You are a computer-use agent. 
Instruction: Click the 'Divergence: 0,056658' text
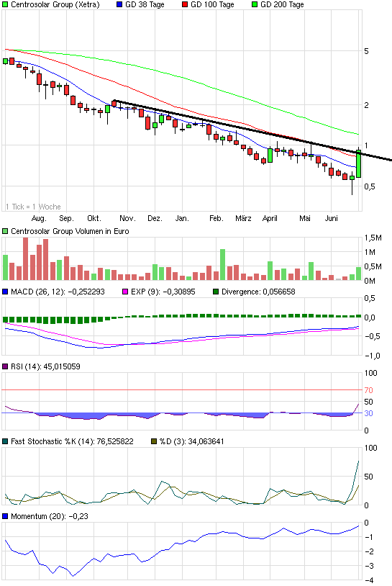coord(258,292)
